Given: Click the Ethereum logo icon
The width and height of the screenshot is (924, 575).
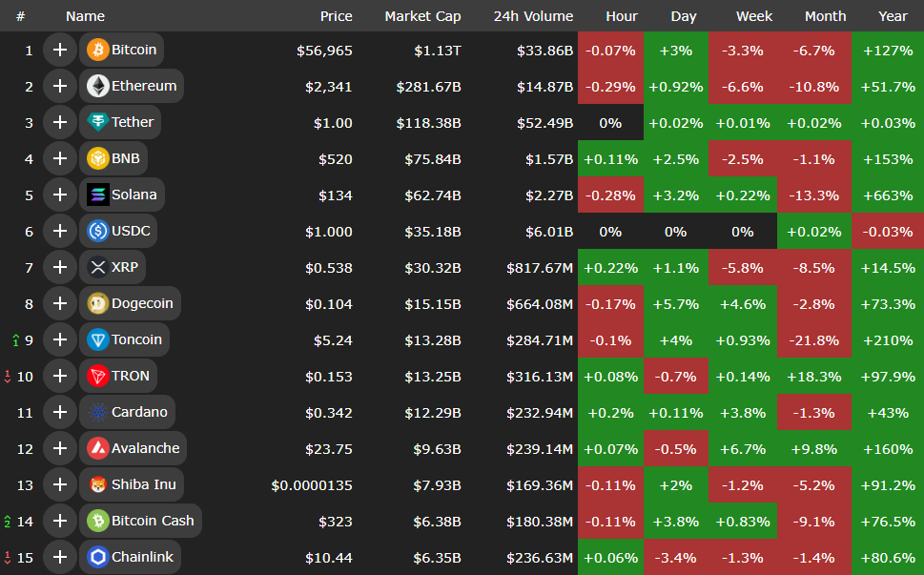Looking at the screenshot, I should 97,86.
